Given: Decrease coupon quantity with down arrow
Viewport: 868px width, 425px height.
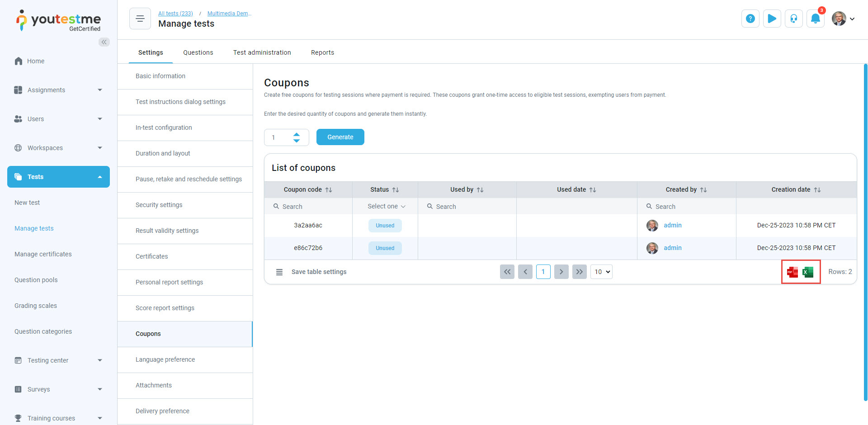Looking at the screenshot, I should click(x=297, y=141).
